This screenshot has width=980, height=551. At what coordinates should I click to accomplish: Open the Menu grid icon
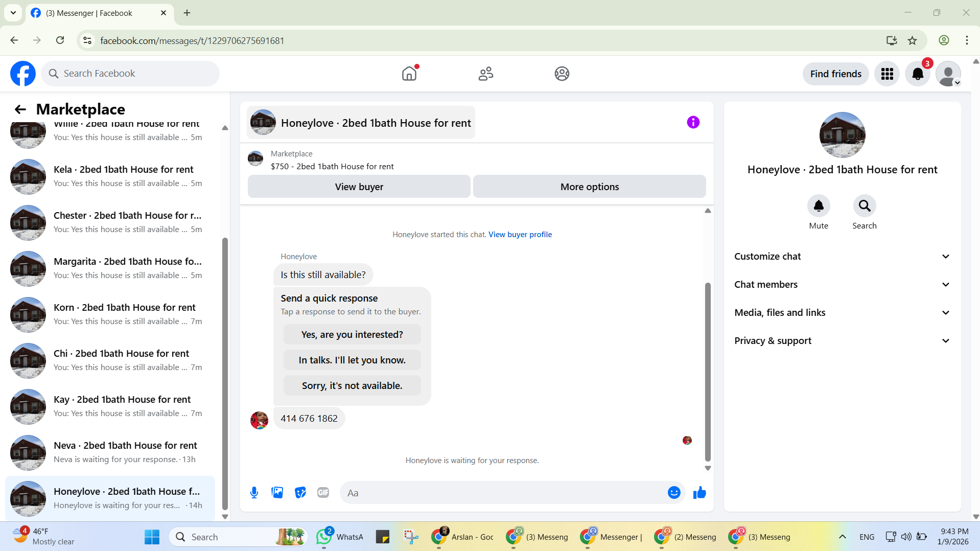click(887, 74)
